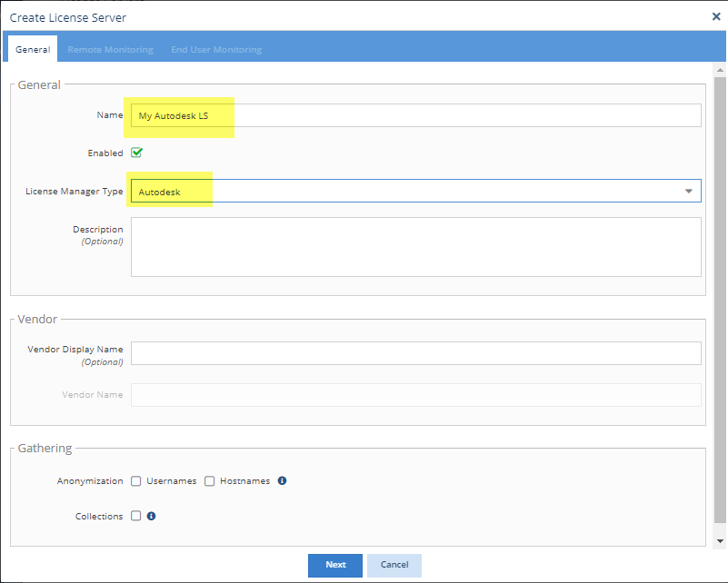Uncheck the Enabled checkbox
Viewport: 728px width, 583px height.
pyautogui.click(x=136, y=153)
